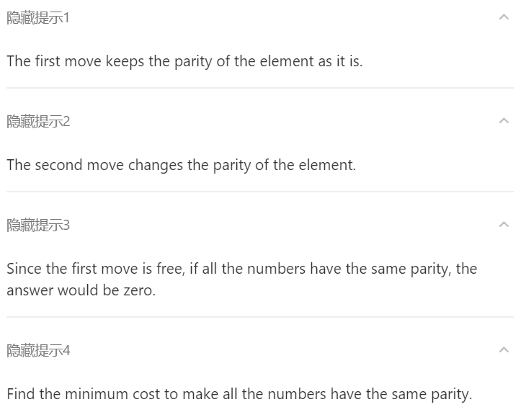Click the line "answer would be zero."

pos(81,291)
